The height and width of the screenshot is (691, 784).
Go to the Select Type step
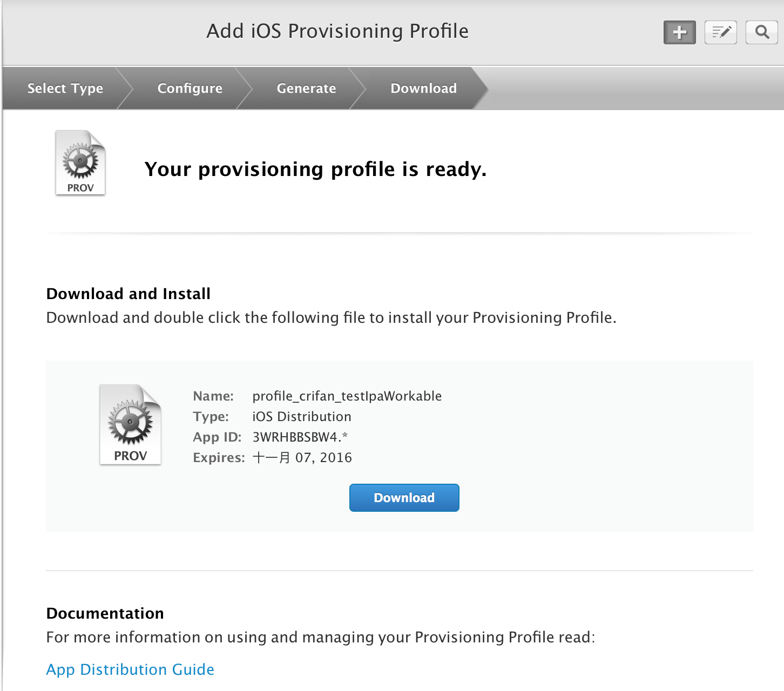[65, 88]
